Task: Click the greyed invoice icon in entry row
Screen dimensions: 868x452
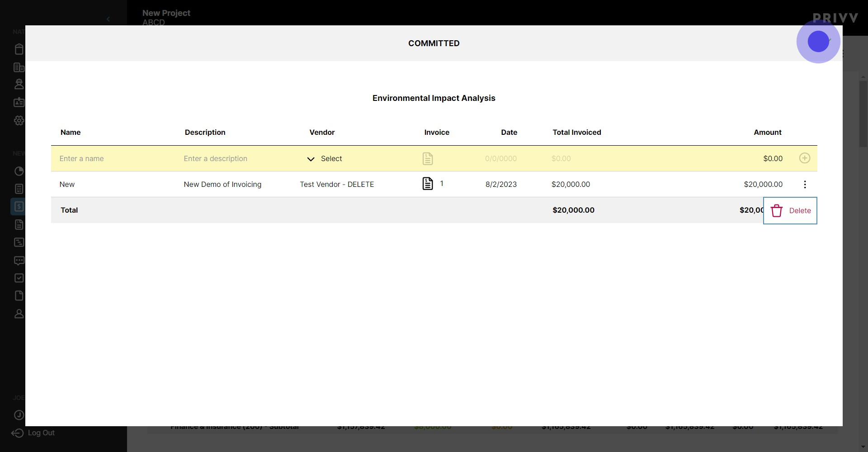Action: (x=428, y=158)
